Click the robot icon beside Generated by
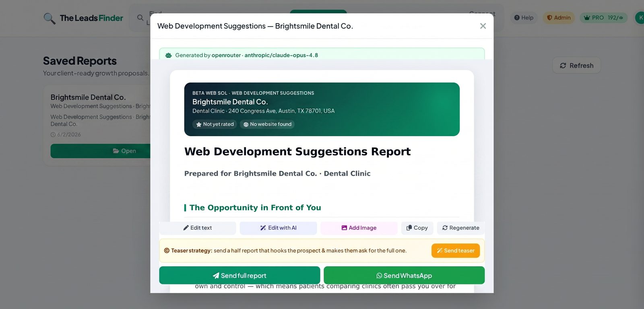Viewport: 644px width, 309px height. click(x=169, y=56)
